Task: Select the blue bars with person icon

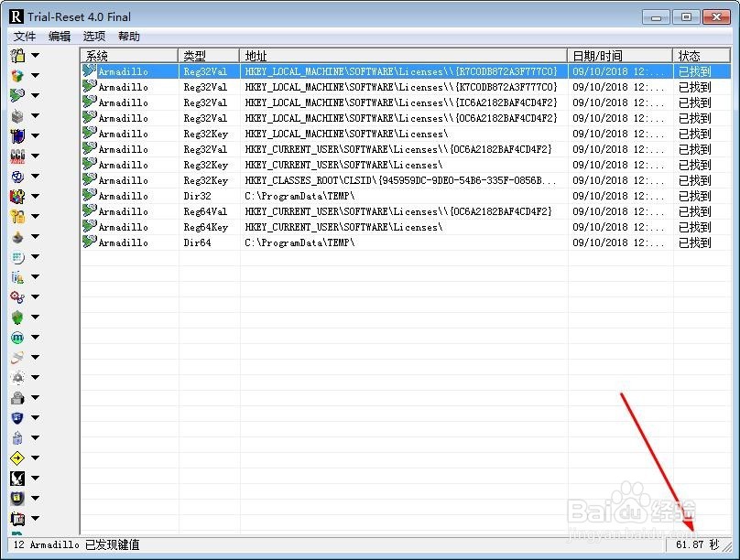Action: click(17, 277)
